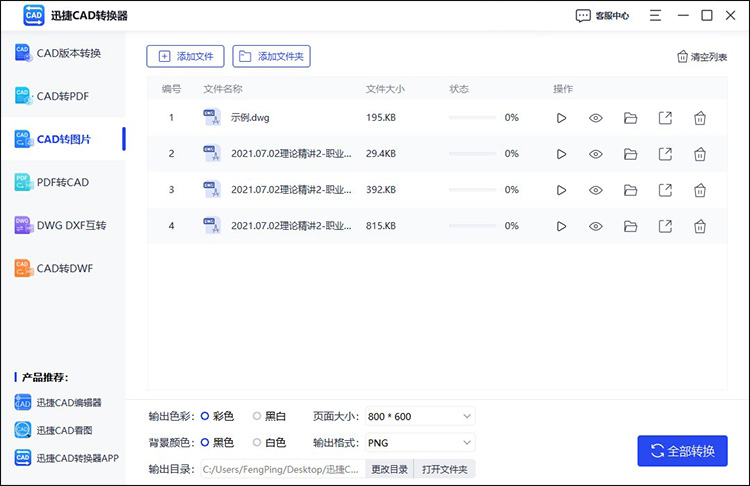The height and width of the screenshot is (486, 750).
Task: Start converting the 815.KB file
Action: point(562,226)
